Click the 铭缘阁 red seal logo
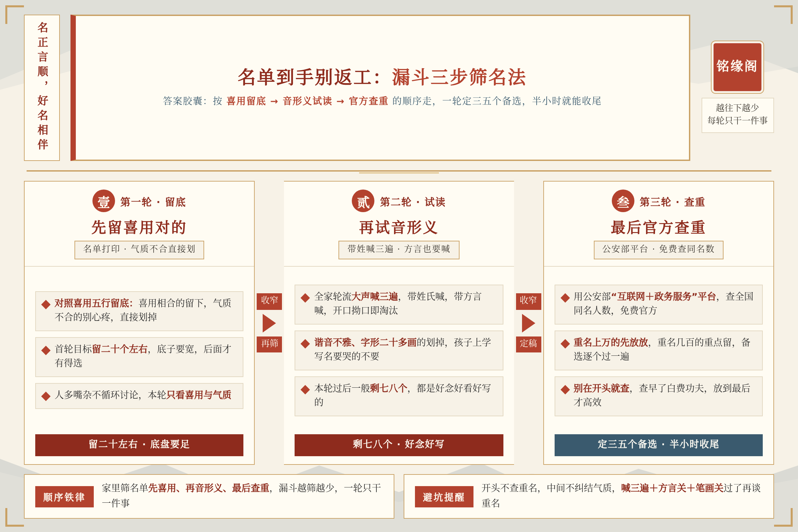The image size is (798, 532). (737, 67)
